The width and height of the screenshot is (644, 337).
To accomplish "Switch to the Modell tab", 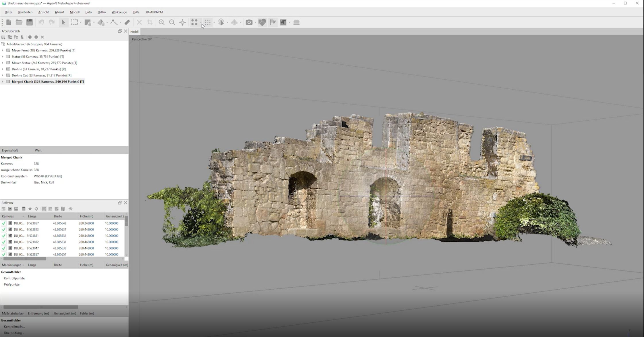I will pos(134,32).
